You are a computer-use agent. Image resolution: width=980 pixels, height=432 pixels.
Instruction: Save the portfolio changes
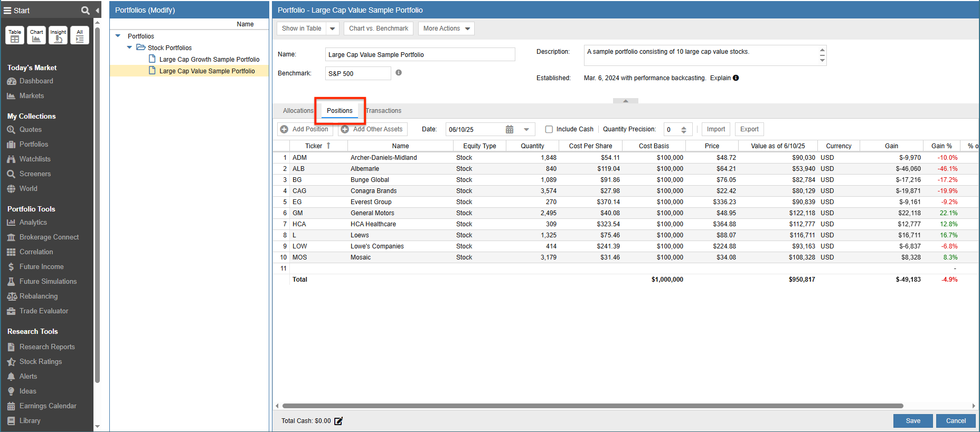pyautogui.click(x=913, y=421)
